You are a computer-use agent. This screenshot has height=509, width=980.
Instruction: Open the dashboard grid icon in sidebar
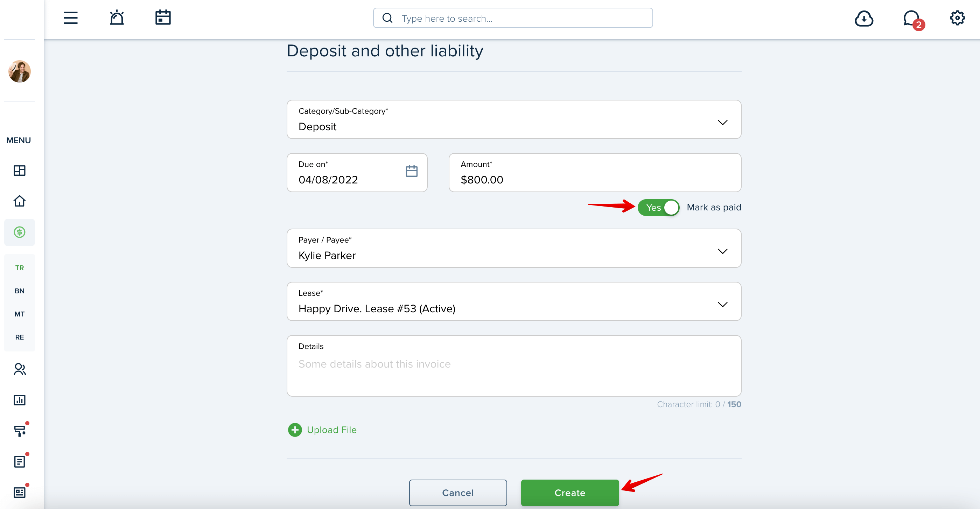pyautogui.click(x=19, y=170)
